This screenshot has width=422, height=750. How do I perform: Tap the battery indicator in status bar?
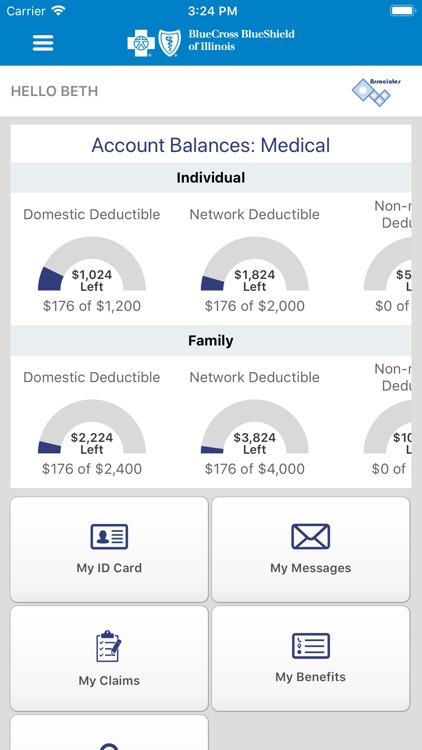[403, 11]
